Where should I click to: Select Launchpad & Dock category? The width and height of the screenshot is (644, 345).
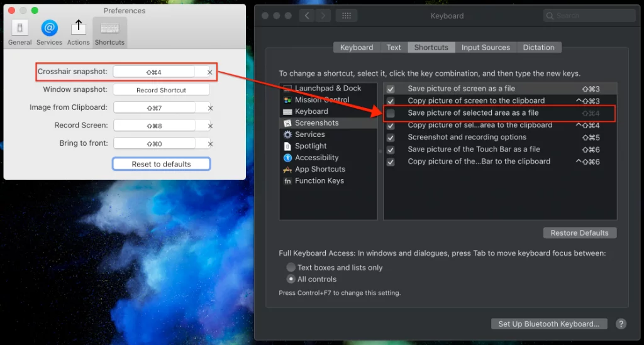328,88
